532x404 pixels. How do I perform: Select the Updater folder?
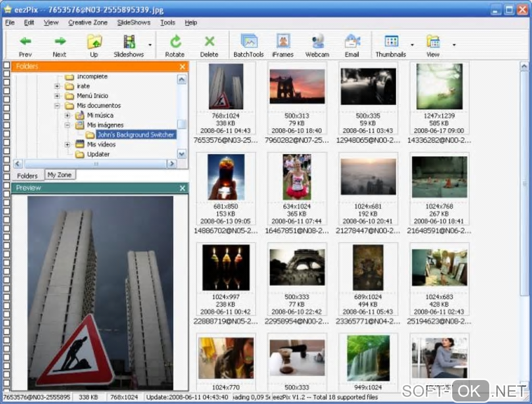pyautogui.click(x=98, y=154)
